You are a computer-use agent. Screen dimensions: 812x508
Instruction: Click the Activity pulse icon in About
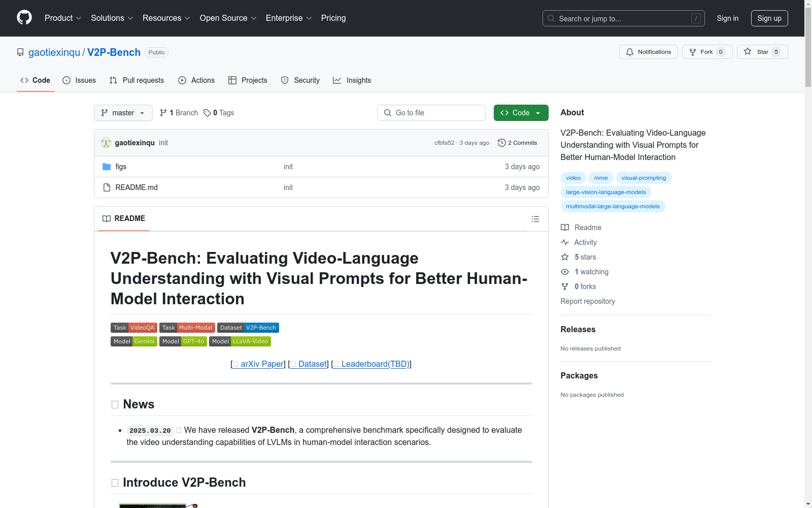[565, 242]
